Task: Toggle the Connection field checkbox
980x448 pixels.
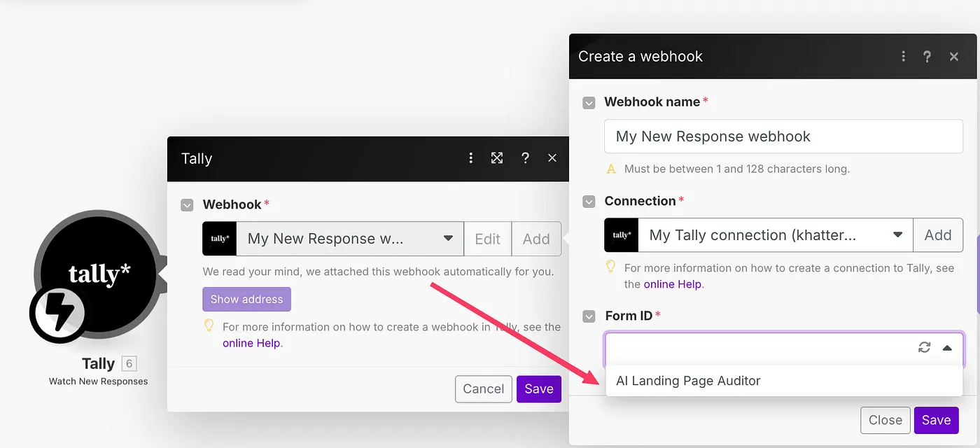Action: tap(589, 202)
